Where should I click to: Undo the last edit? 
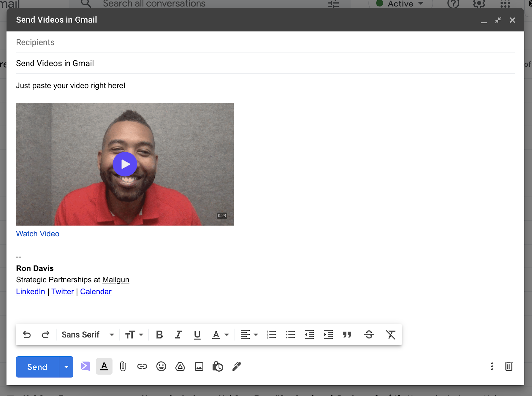point(27,335)
